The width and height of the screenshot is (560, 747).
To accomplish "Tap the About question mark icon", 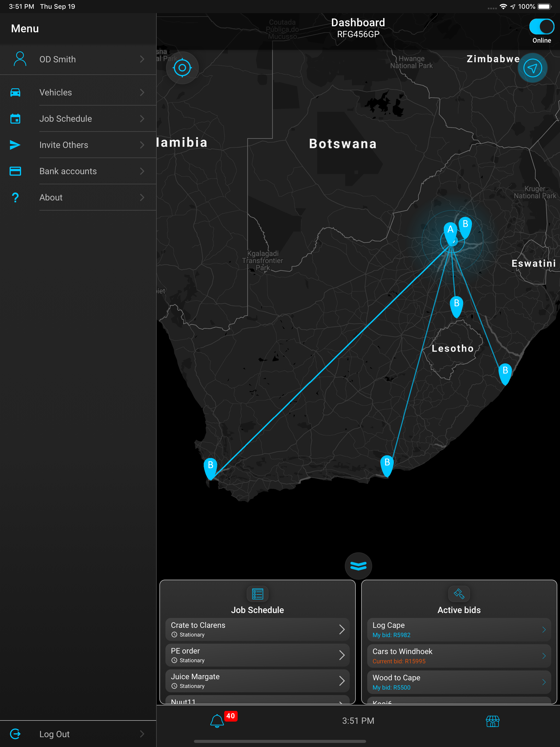I will click(x=15, y=198).
